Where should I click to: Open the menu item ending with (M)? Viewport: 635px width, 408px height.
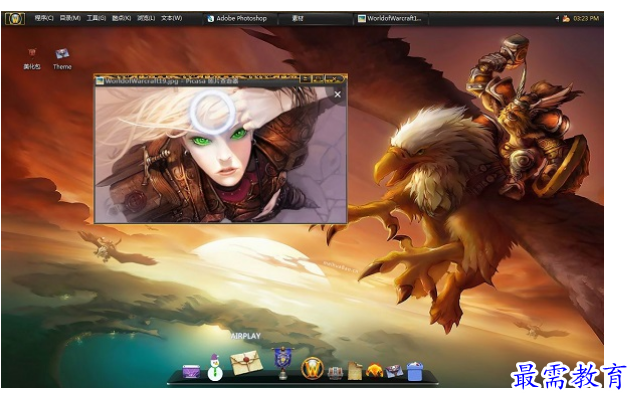pyautogui.click(x=70, y=18)
